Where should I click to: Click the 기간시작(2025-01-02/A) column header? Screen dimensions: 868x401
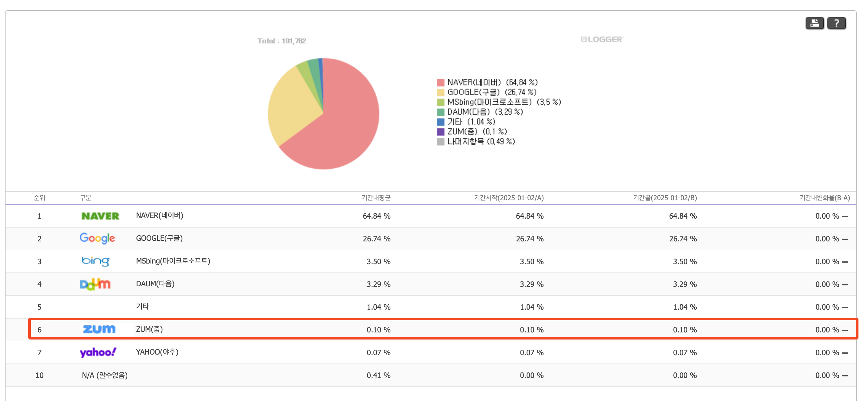(508, 198)
